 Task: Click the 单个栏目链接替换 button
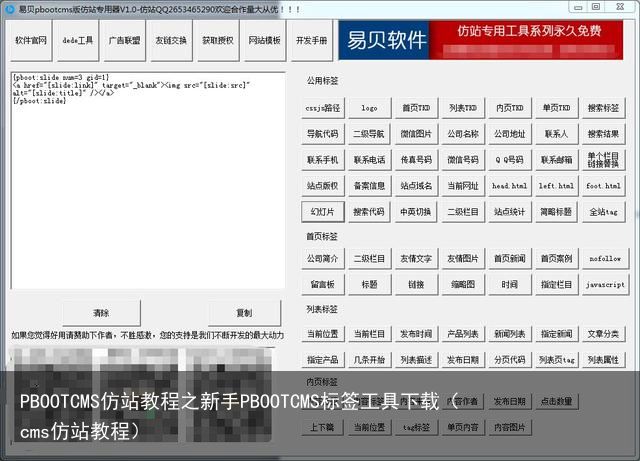pyautogui.click(x=603, y=160)
